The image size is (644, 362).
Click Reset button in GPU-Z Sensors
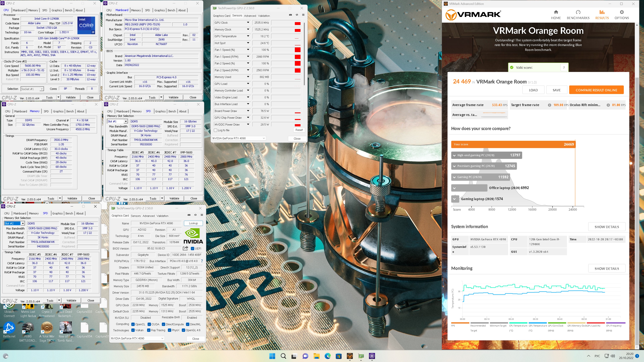pos(299,130)
